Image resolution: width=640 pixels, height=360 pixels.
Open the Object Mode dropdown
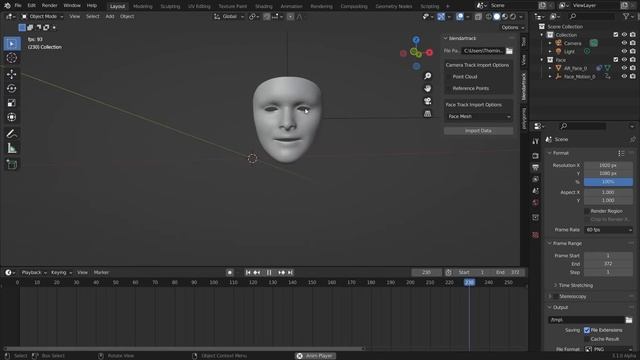42,17
